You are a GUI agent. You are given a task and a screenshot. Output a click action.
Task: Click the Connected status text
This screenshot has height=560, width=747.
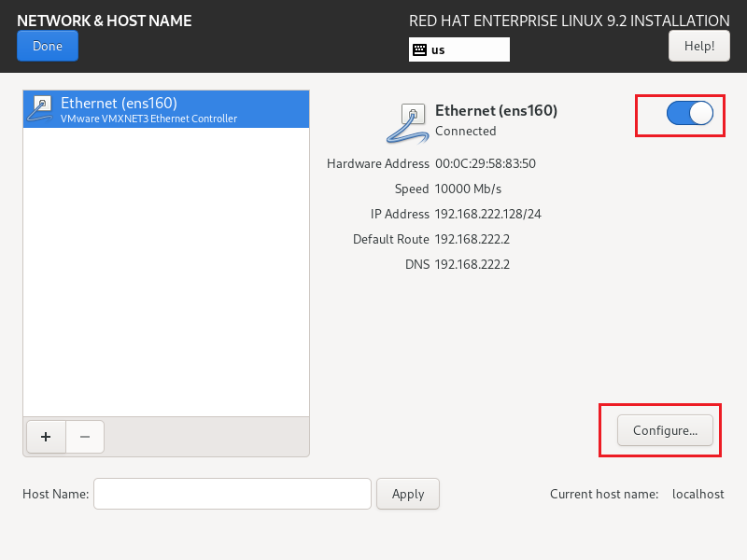[x=465, y=131]
